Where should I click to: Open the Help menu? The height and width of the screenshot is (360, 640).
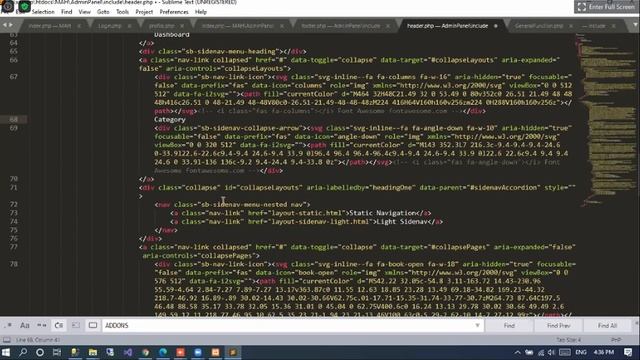200,12
